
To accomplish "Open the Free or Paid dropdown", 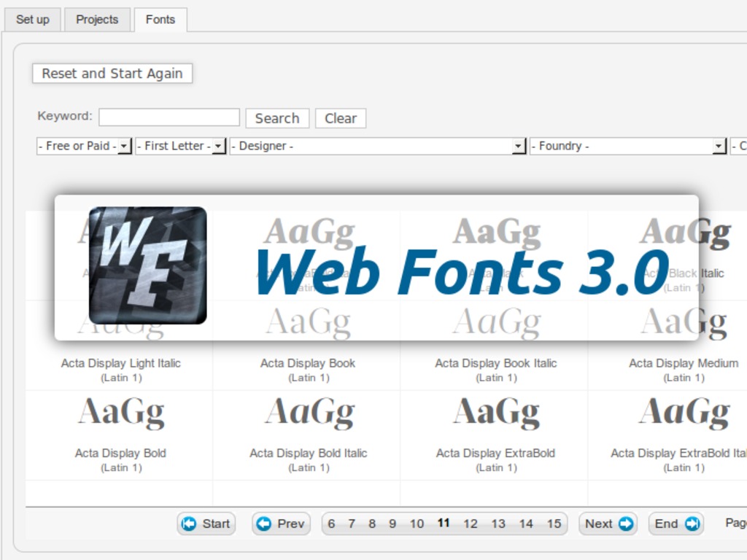I will [x=84, y=146].
